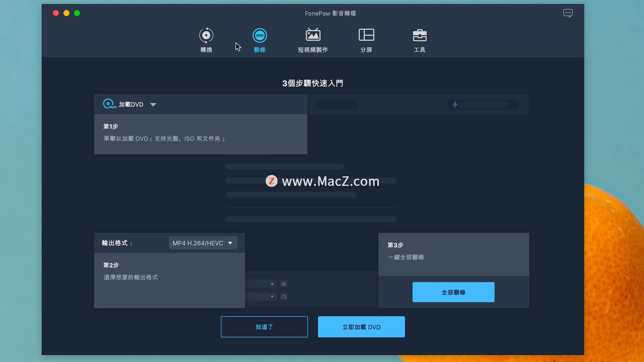Click the feedback chat icon in title bar
The image size is (644, 362).
pos(568,13)
